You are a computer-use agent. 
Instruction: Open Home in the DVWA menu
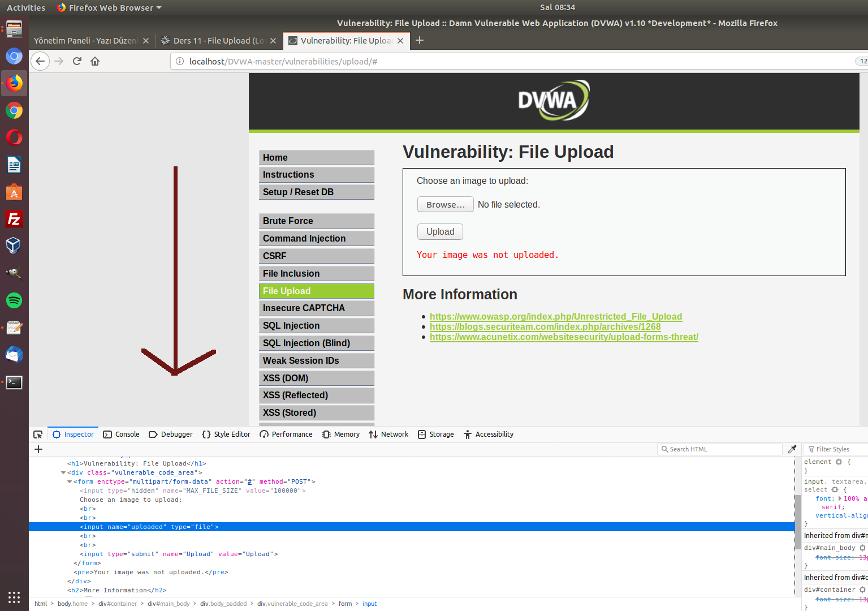[x=317, y=157]
